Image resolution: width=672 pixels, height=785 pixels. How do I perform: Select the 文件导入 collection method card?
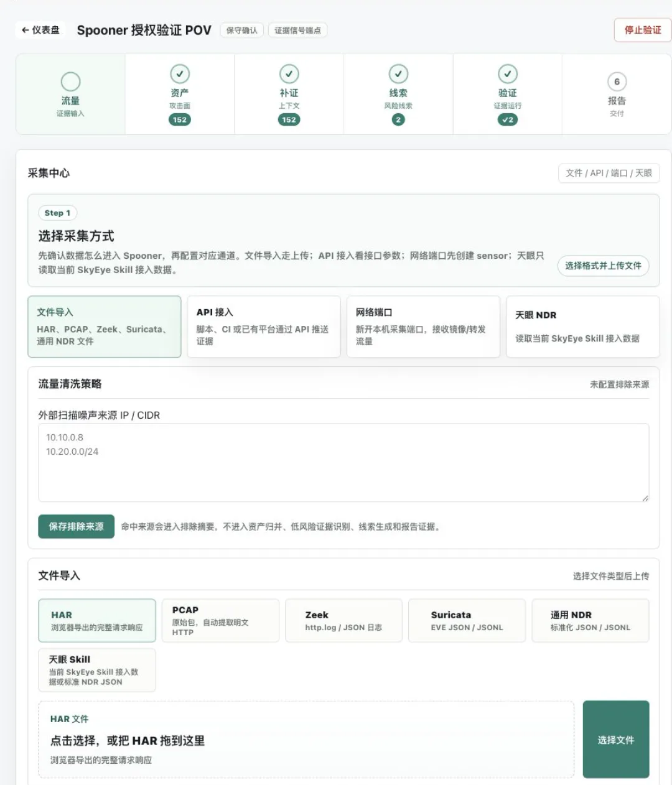105,327
